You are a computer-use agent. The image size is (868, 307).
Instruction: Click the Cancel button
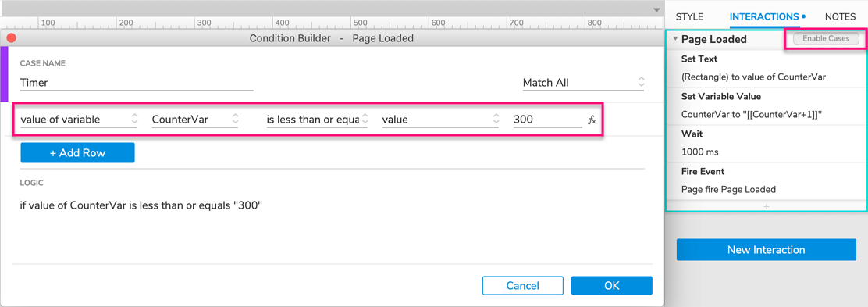(x=522, y=285)
